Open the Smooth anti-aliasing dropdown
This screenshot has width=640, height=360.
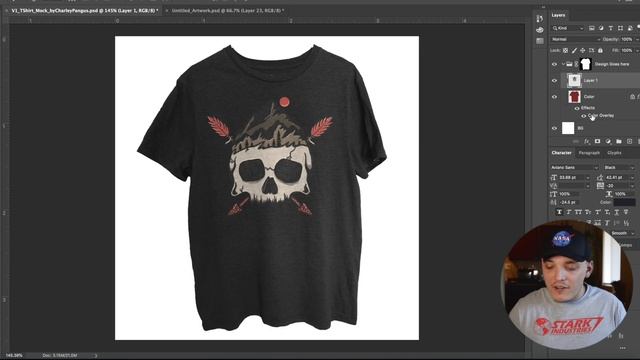(622, 233)
